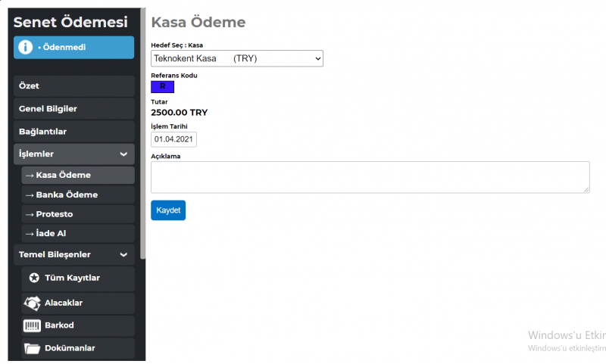Collapse the İşlemler section chevron
This screenshot has width=606, height=364.
[123, 154]
